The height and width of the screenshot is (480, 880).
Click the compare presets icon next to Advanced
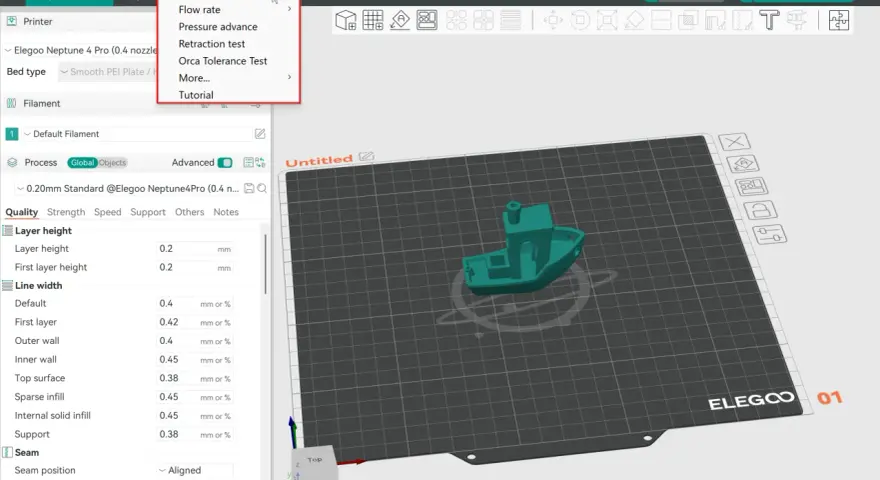[x=260, y=162]
